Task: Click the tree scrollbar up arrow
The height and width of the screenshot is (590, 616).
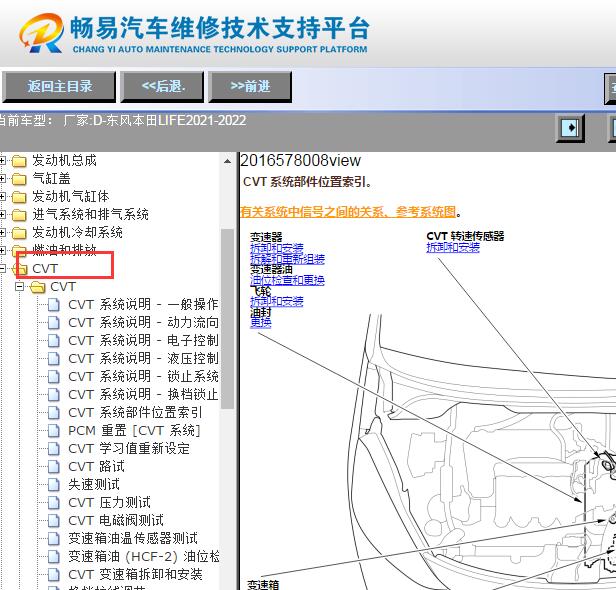Action: point(227,161)
